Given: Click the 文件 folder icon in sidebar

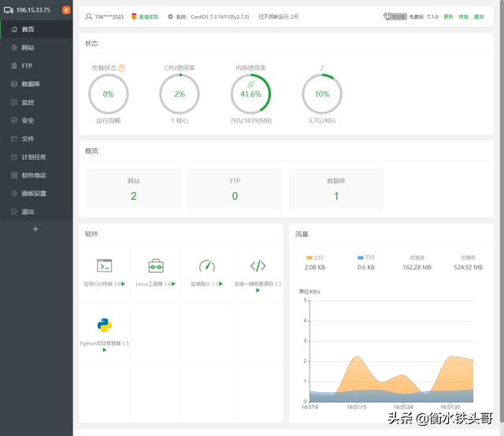Looking at the screenshot, I should point(14,139).
